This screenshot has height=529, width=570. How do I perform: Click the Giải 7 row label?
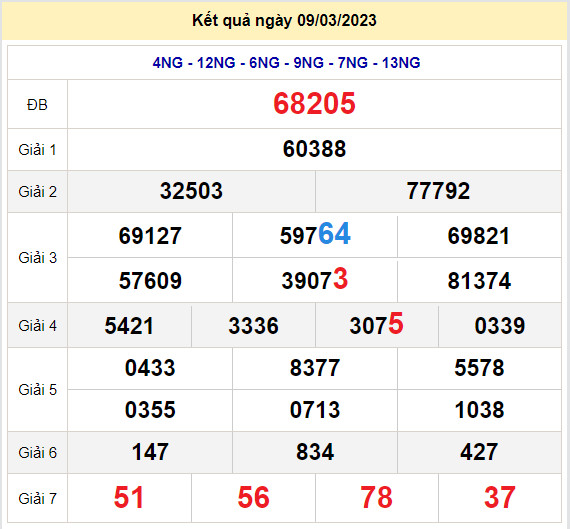(x=37, y=498)
